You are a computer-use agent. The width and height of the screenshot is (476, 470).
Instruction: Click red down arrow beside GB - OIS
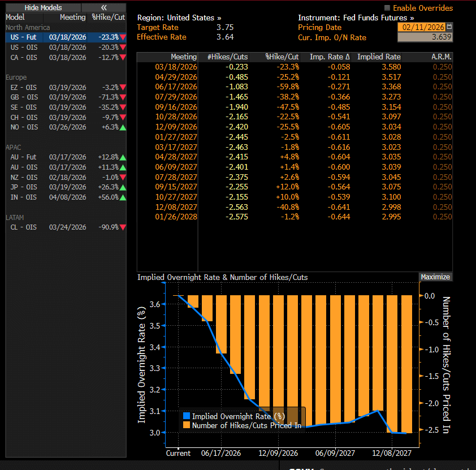tap(123, 97)
